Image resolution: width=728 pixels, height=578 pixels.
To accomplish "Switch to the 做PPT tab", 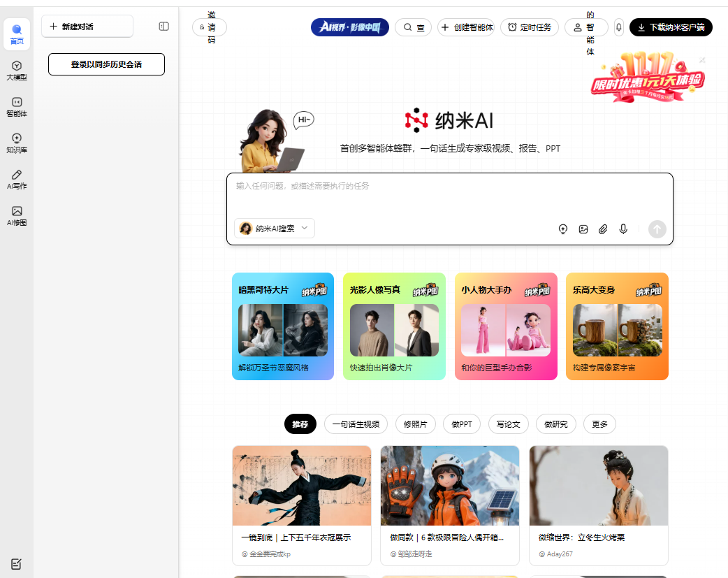I will 462,424.
